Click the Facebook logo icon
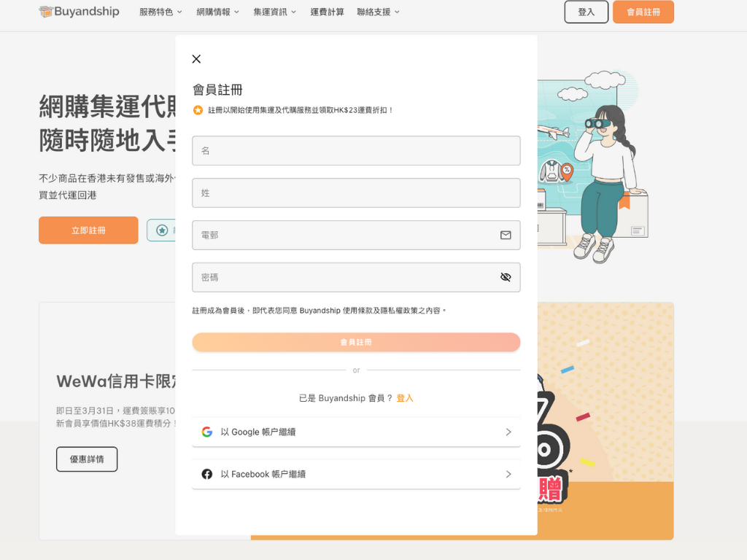Viewport: 747px width, 560px height. (x=207, y=474)
